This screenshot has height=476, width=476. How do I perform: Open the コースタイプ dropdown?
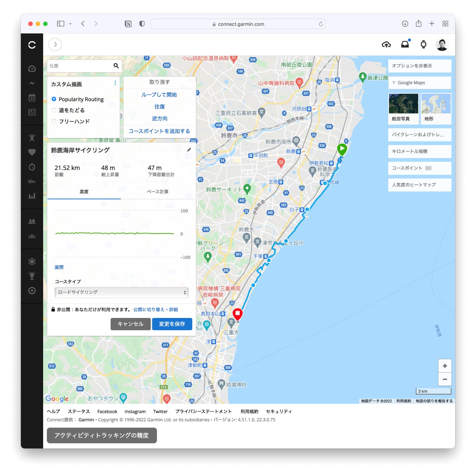point(122,292)
